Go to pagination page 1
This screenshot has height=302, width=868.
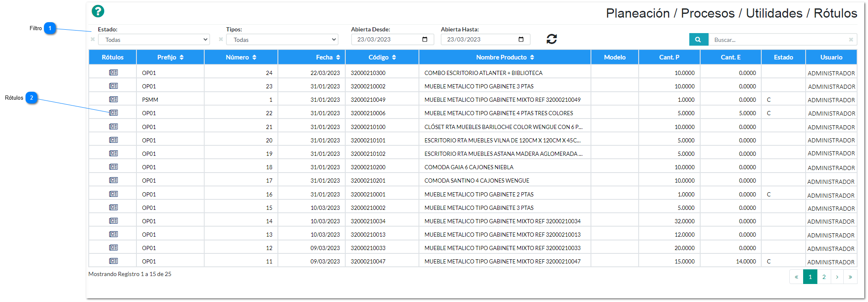click(810, 277)
